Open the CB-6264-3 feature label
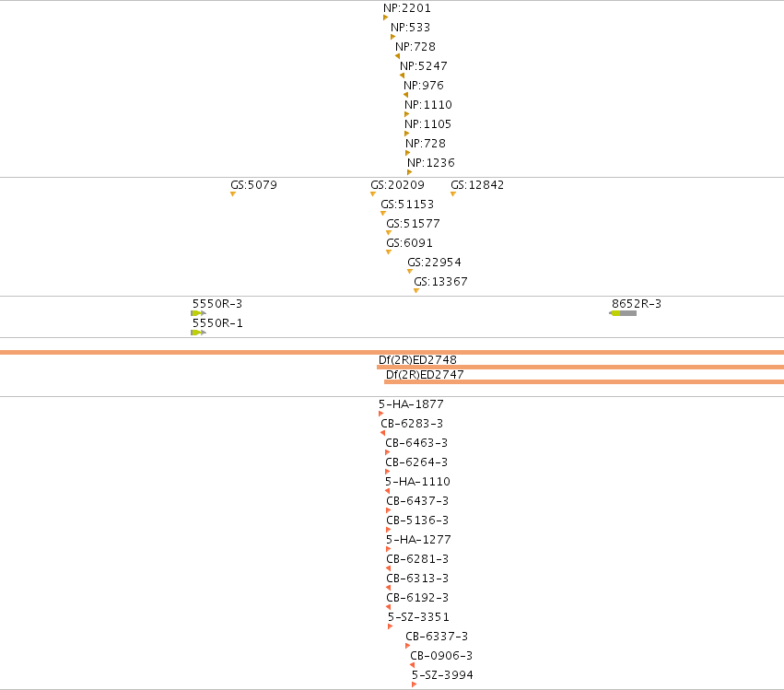This screenshot has width=784, height=690. tap(416, 462)
